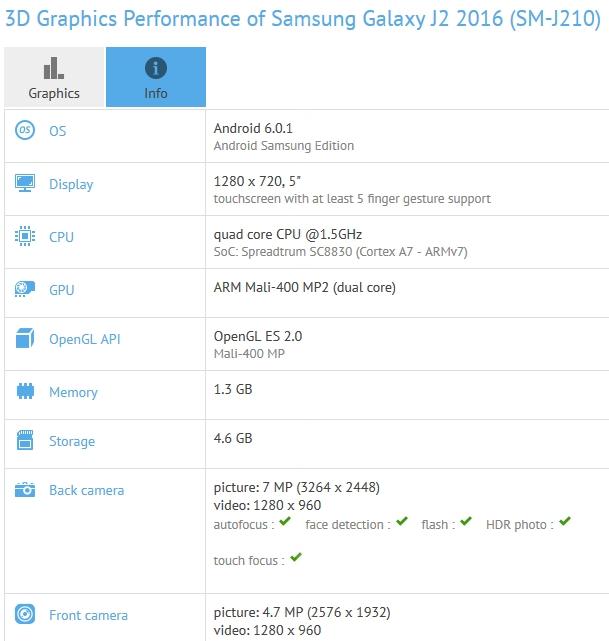The width and height of the screenshot is (609, 641).
Task: Click the face detection label
Action: [348, 524]
